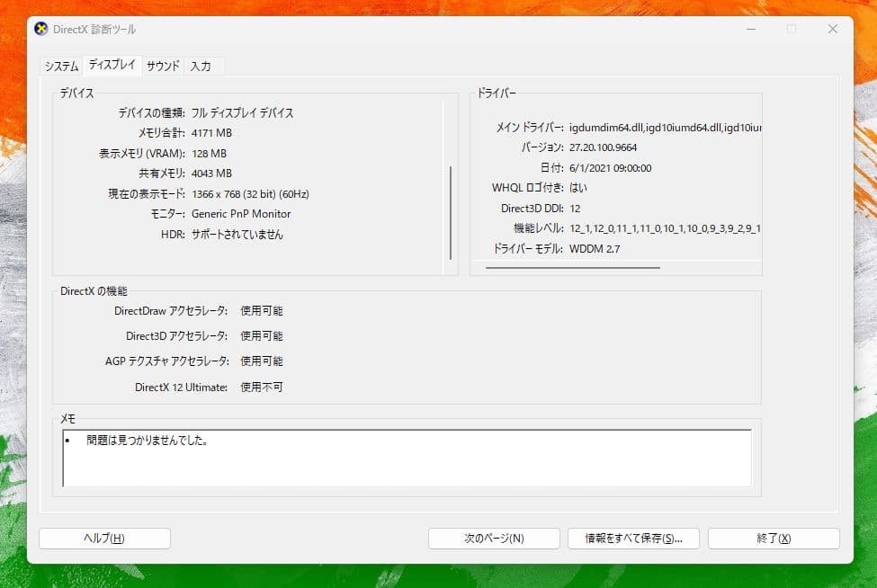Click the デバイス panel vertical scrollbar

[450, 211]
